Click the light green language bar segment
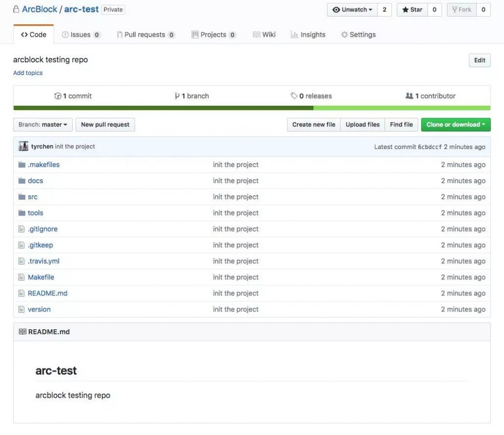Viewport: 504px width, 435px height. tap(402, 108)
